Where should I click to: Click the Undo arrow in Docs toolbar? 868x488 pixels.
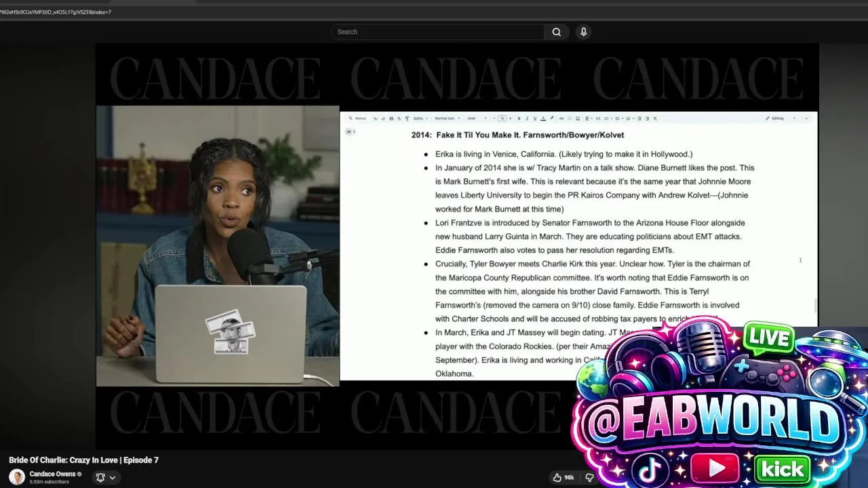click(x=376, y=119)
